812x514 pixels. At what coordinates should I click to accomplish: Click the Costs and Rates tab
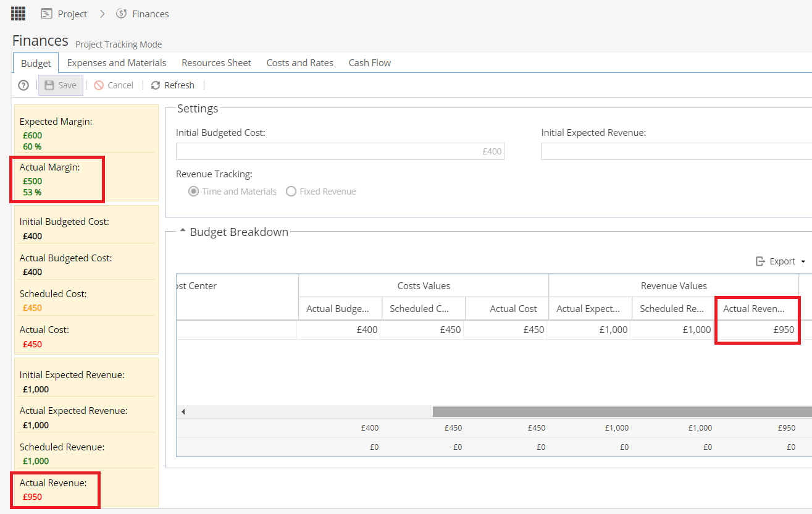pos(300,62)
